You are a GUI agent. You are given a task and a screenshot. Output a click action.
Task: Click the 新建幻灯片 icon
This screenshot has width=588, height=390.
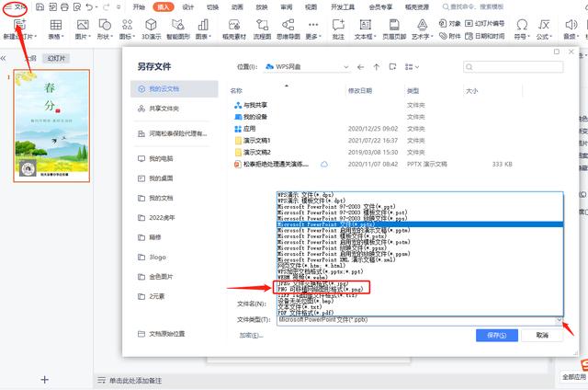19,25
